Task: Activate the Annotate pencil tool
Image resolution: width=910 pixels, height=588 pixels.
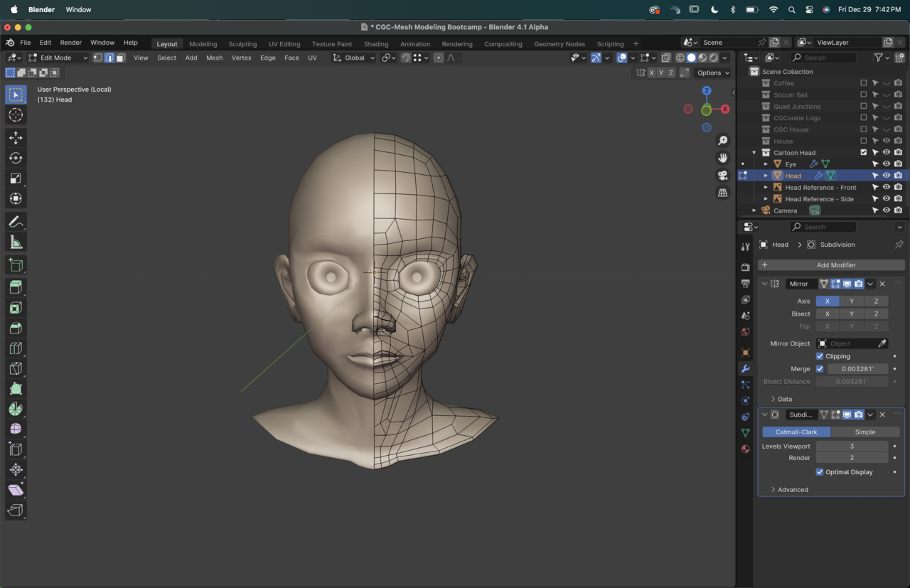Action: tap(16, 222)
